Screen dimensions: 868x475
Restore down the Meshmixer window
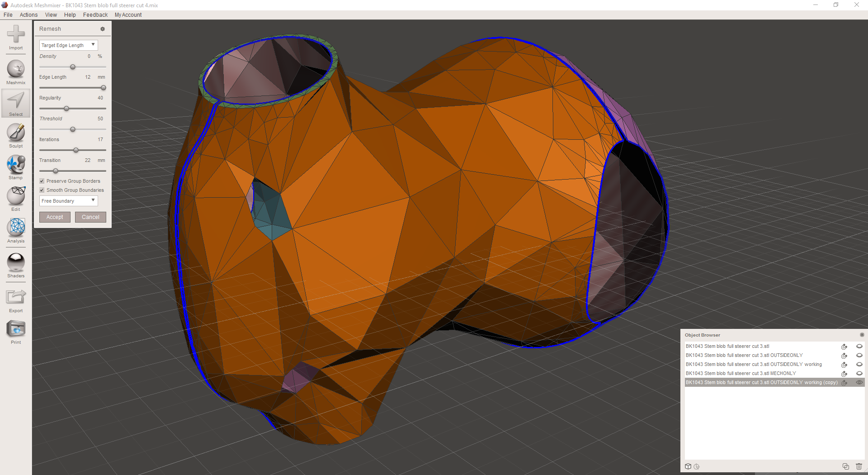(x=836, y=5)
